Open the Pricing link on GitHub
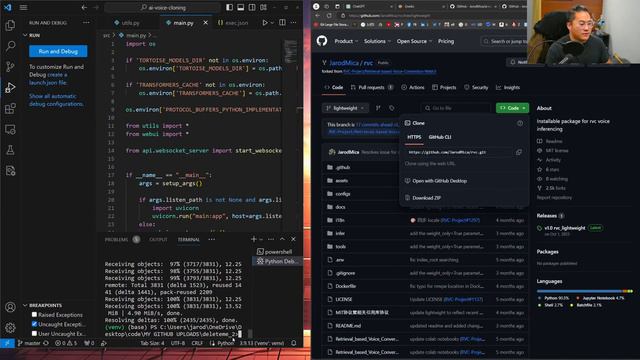Viewport: 640px width, 360px height. point(446,41)
